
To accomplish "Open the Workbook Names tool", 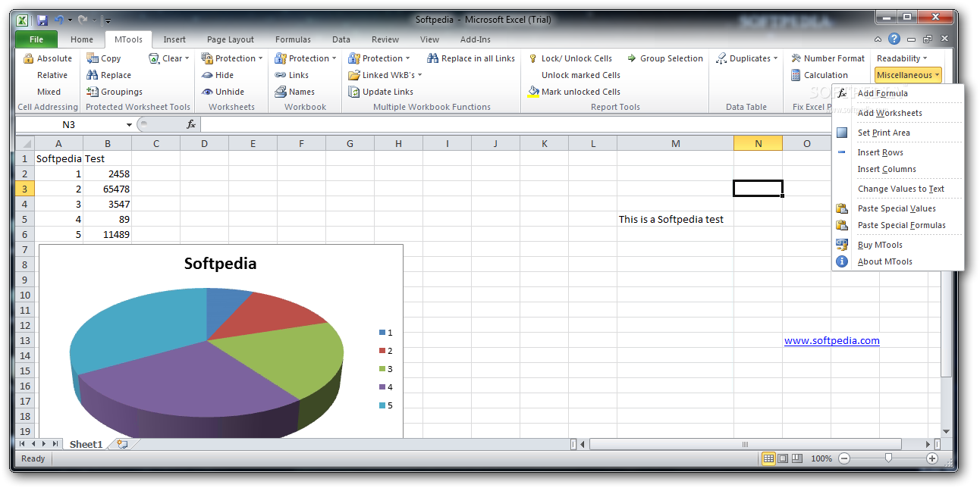I will 294,92.
